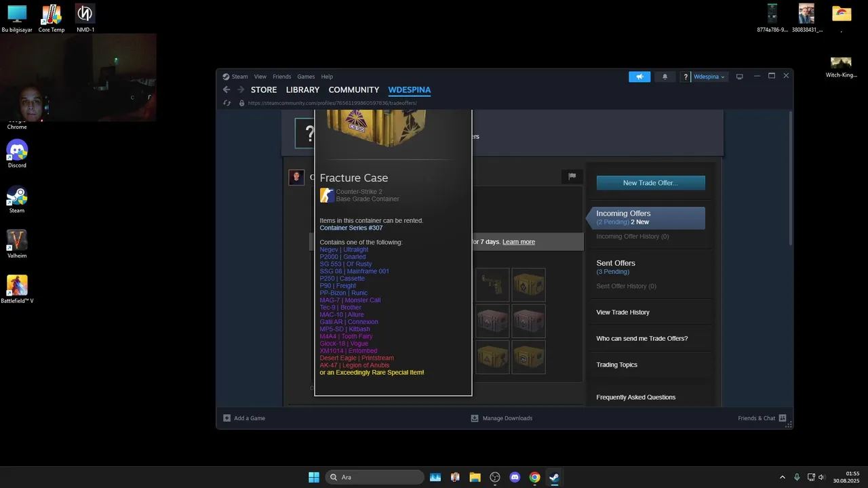Click the Steam page URL address
The height and width of the screenshot is (488, 868).
tap(332, 103)
